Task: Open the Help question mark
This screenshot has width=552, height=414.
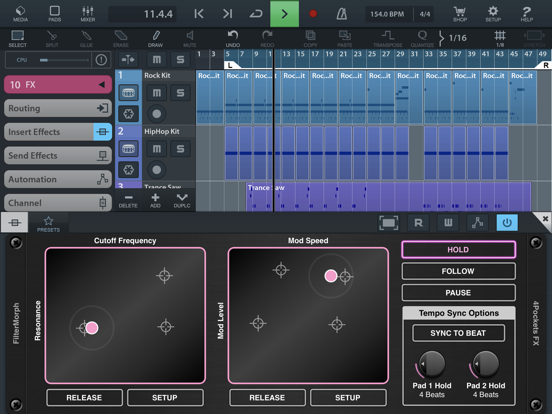Action: pos(527,14)
